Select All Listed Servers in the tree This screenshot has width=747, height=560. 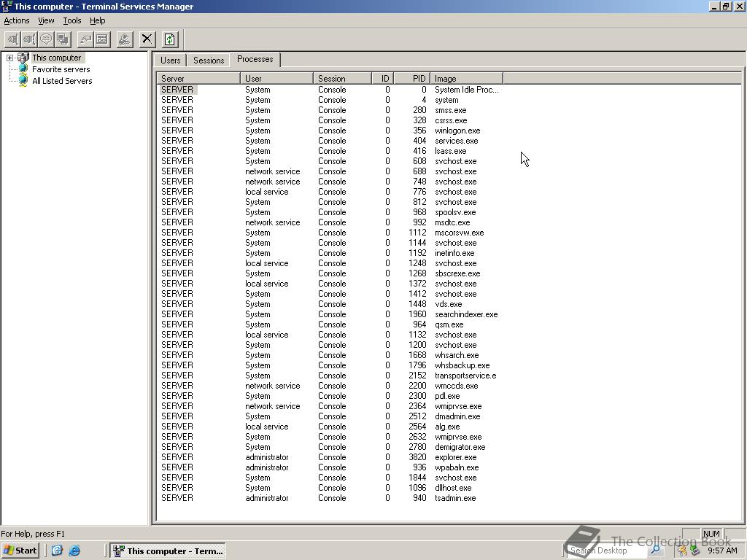click(62, 81)
